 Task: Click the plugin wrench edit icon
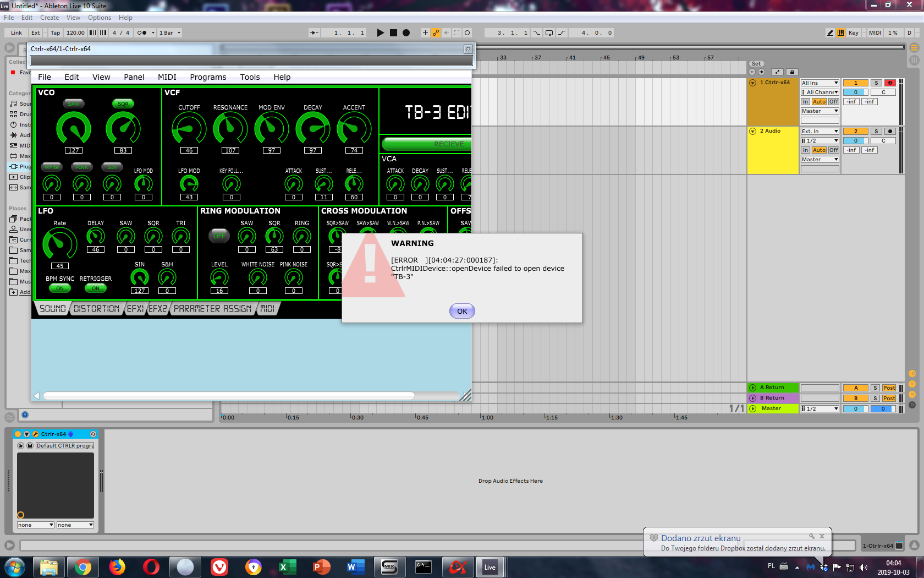pos(35,434)
